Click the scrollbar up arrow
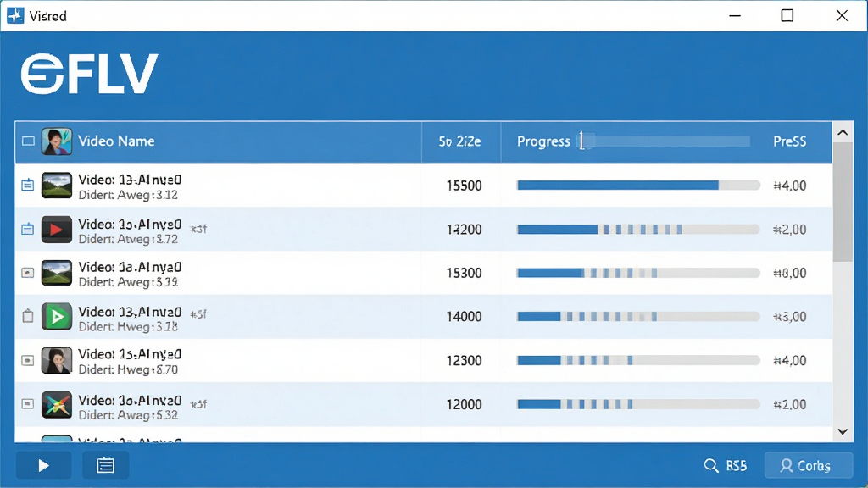This screenshot has height=488, width=868. pyautogui.click(x=843, y=132)
